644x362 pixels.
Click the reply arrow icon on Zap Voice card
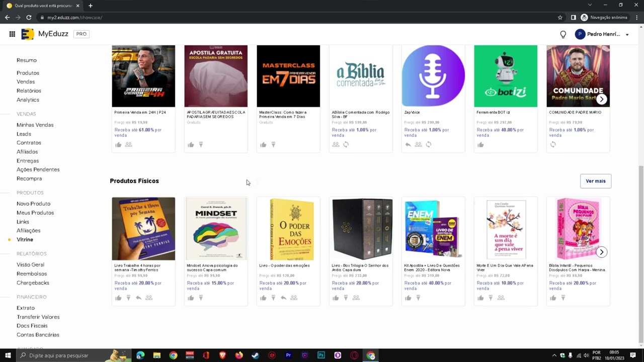408,145
